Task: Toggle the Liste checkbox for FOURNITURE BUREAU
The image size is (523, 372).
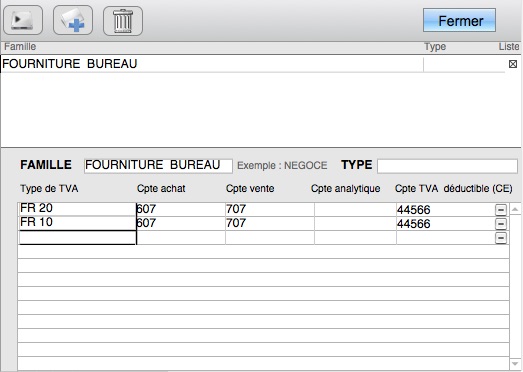Action: pos(513,64)
